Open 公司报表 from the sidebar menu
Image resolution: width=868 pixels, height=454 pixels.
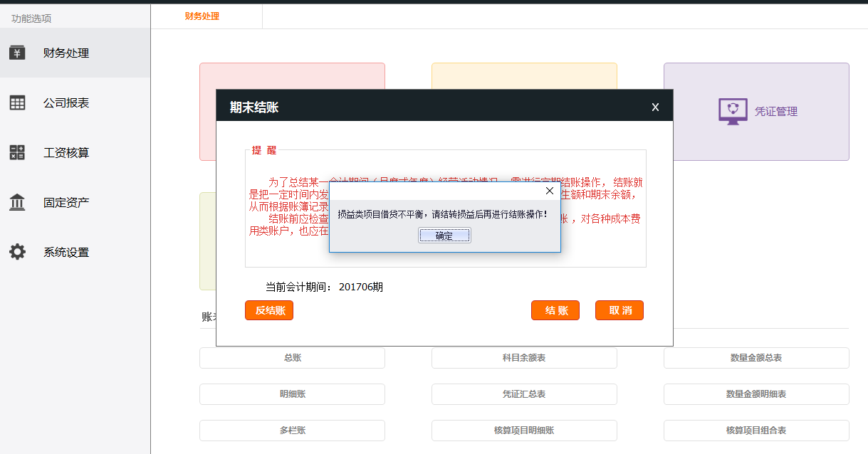click(x=66, y=102)
